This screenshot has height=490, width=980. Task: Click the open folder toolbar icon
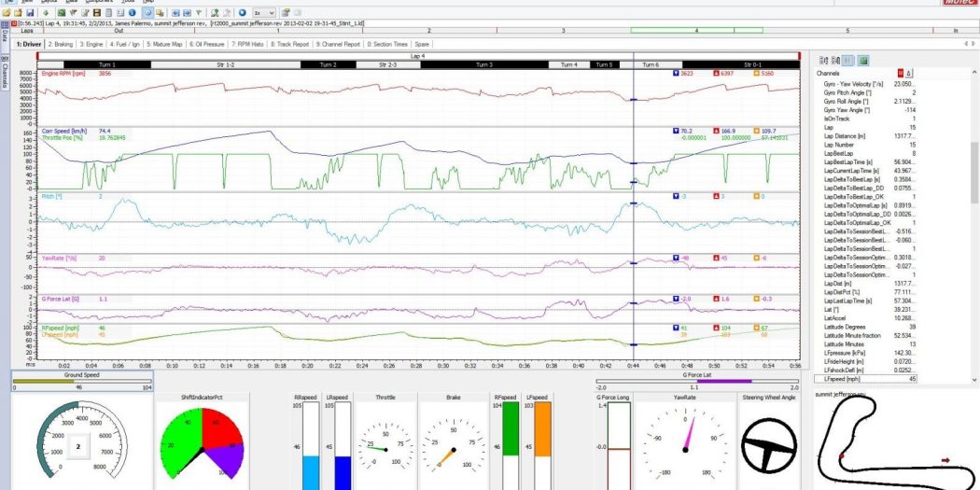pos(7,12)
